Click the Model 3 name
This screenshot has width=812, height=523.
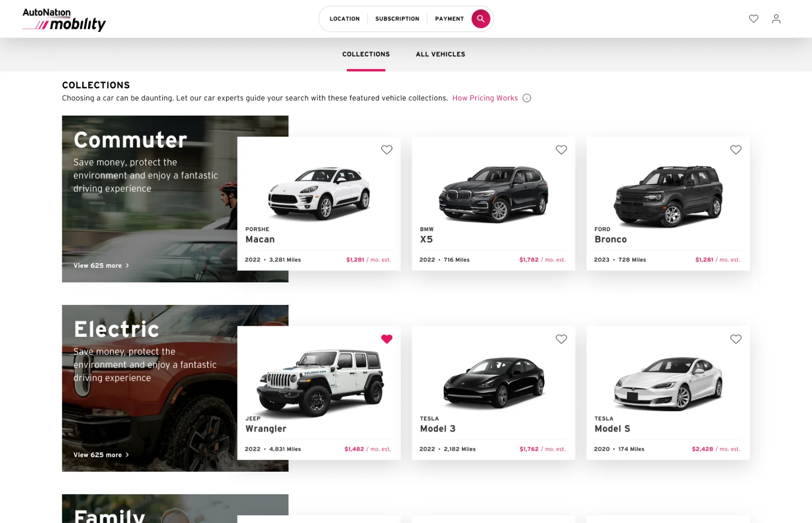tap(437, 429)
